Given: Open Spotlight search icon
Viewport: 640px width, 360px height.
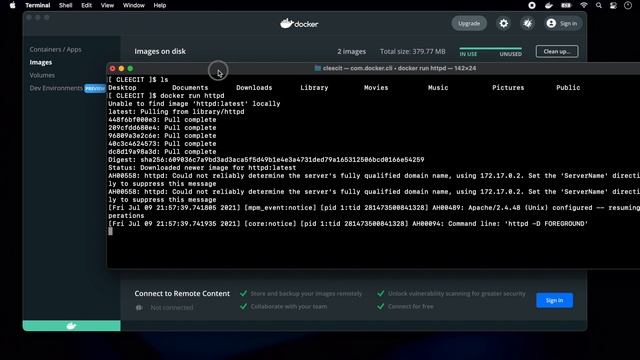Looking at the screenshot, I should click(598, 5).
